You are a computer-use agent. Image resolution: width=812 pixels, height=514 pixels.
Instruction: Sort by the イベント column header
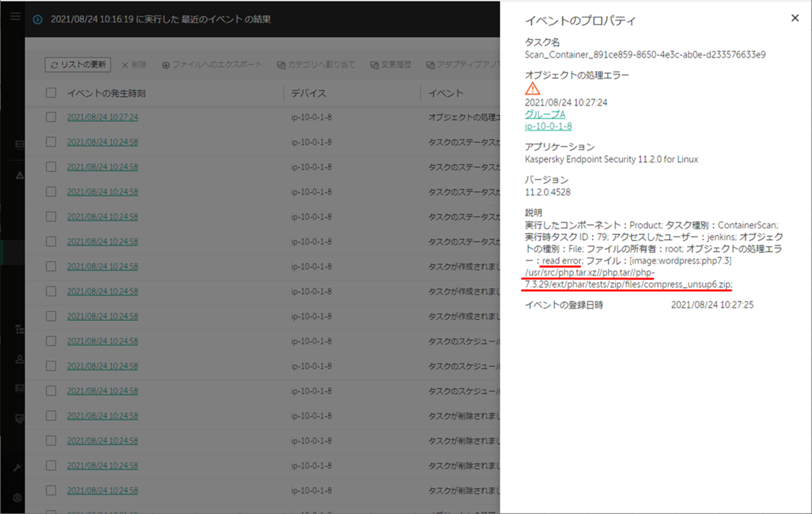[446, 93]
